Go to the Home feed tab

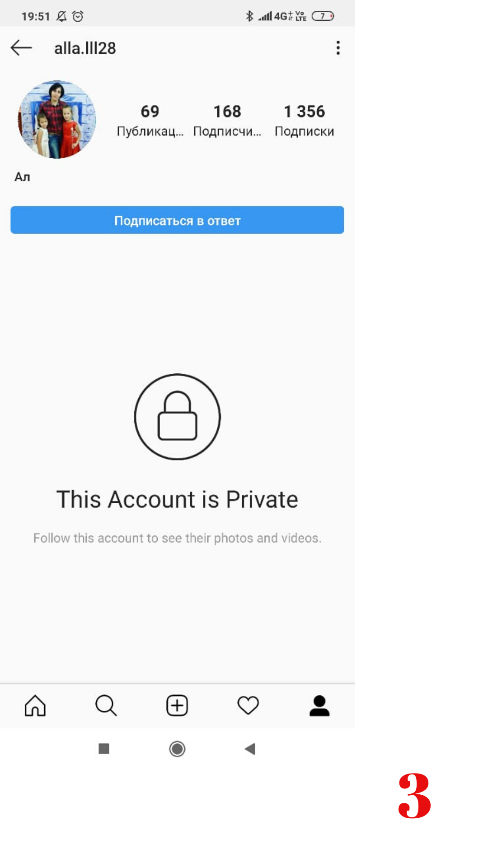pyautogui.click(x=35, y=706)
